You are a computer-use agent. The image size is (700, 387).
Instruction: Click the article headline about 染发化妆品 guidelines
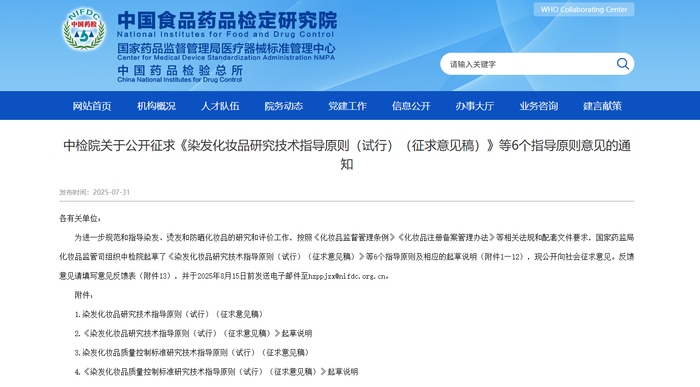pos(347,154)
